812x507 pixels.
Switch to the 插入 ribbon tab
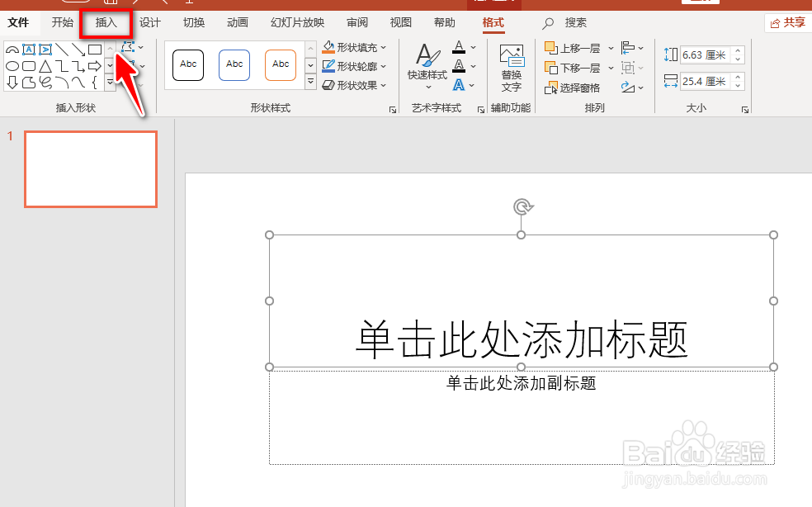tap(106, 22)
